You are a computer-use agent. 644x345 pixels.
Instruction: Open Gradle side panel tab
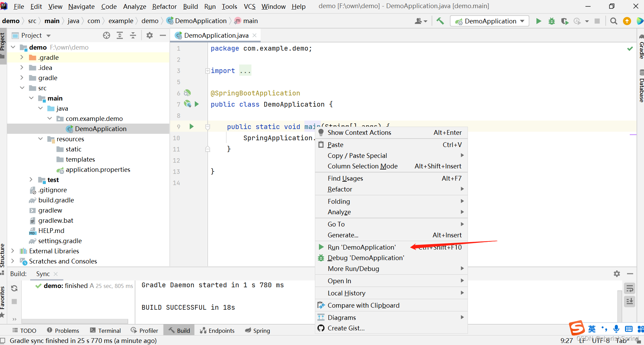pyautogui.click(x=641, y=46)
